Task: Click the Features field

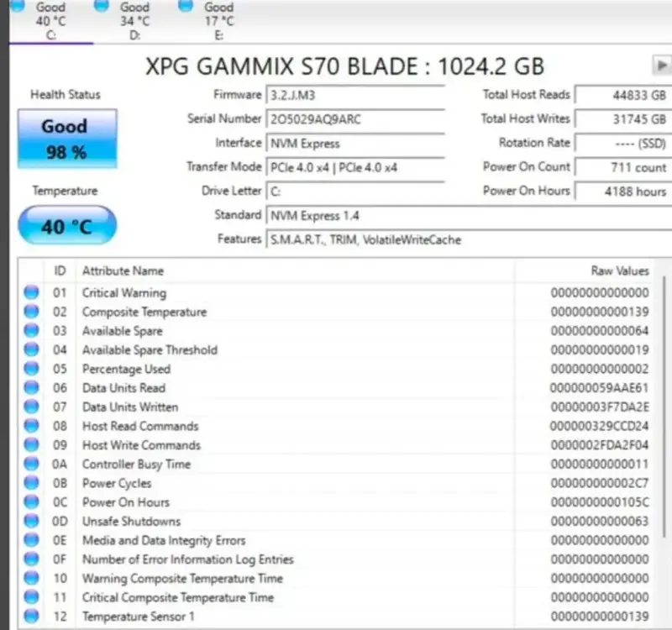Action: pyautogui.click(x=469, y=239)
